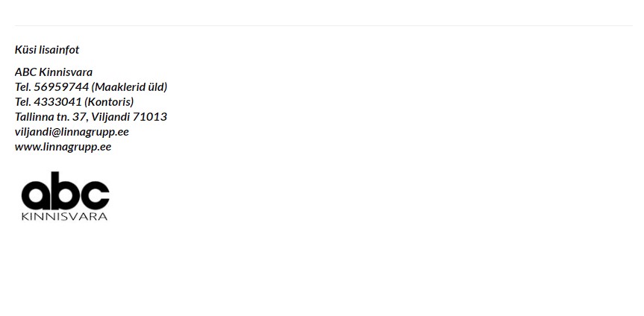Click the letter "b" in the abc logo
This screenshot has width=644, height=316.
pyautogui.click(x=66, y=191)
